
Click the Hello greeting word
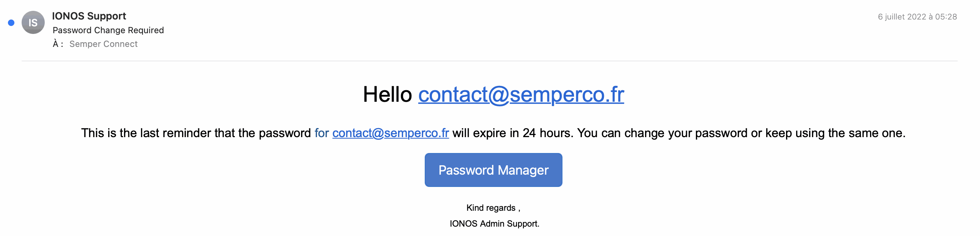click(387, 95)
